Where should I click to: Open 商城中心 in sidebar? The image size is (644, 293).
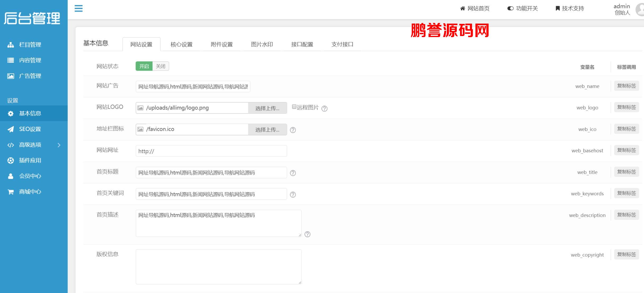point(34,192)
